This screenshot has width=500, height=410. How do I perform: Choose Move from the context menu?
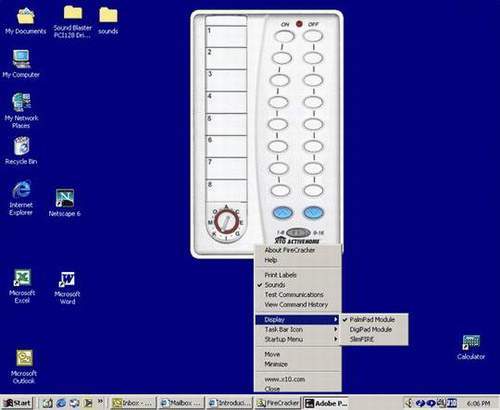272,354
